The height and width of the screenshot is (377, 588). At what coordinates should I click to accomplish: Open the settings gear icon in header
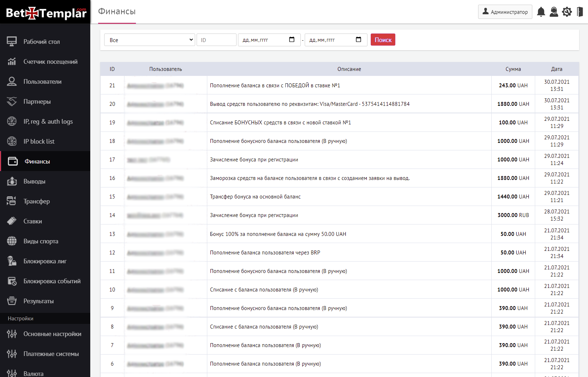[567, 12]
